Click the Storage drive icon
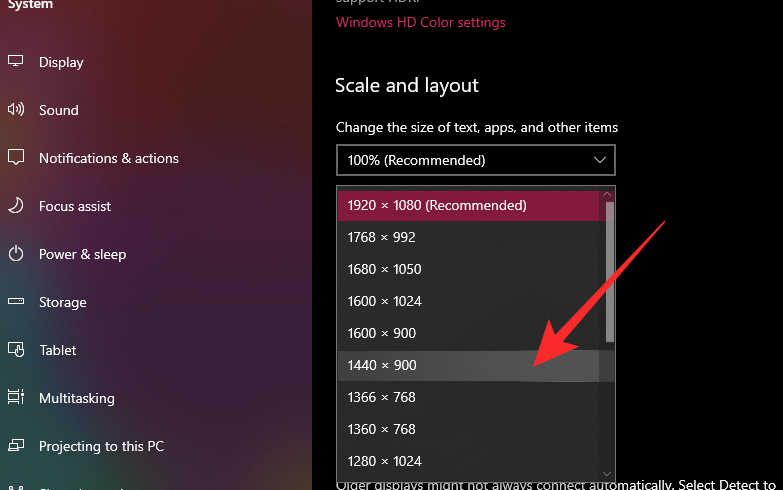The image size is (783, 490). point(16,302)
